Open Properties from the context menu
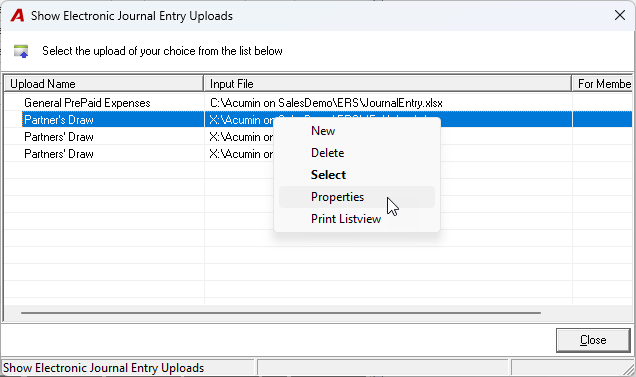 point(357,197)
